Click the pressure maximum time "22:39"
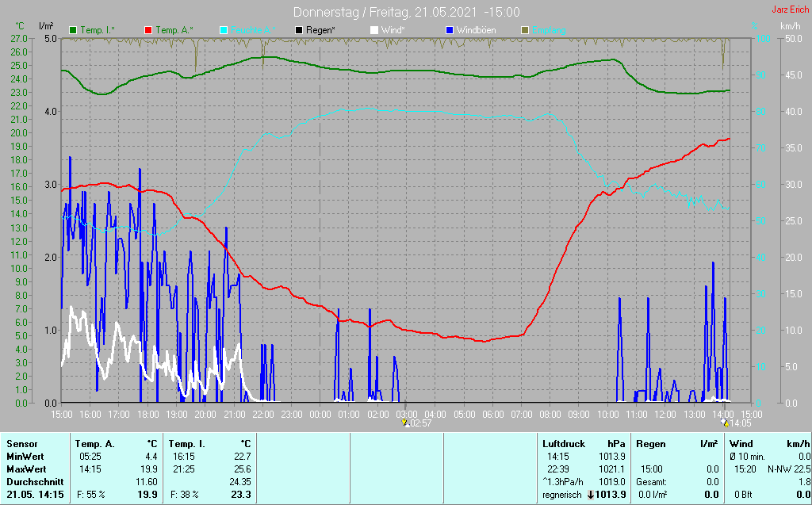This screenshot has width=812, height=505. click(557, 469)
